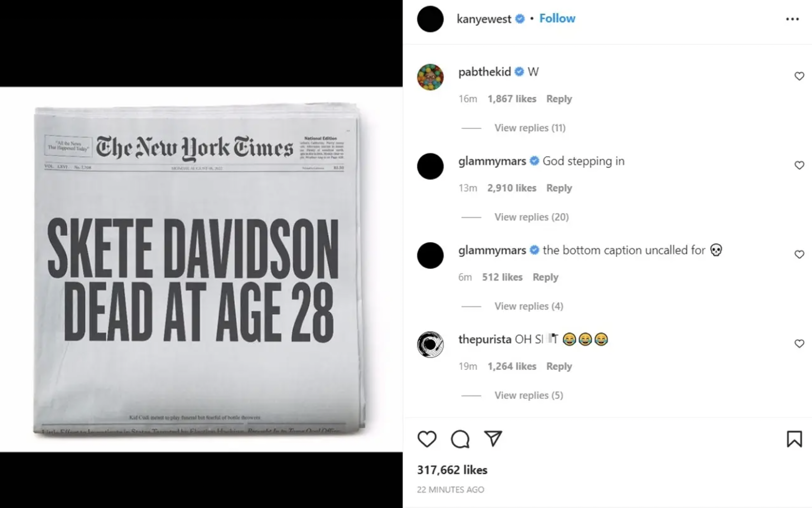Like the "God stepping in" comment

click(799, 165)
